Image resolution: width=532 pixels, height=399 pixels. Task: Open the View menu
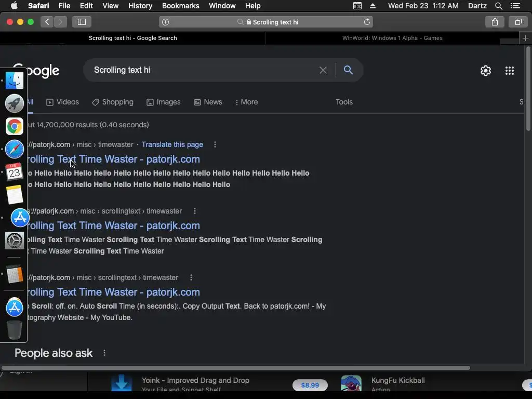click(x=110, y=6)
